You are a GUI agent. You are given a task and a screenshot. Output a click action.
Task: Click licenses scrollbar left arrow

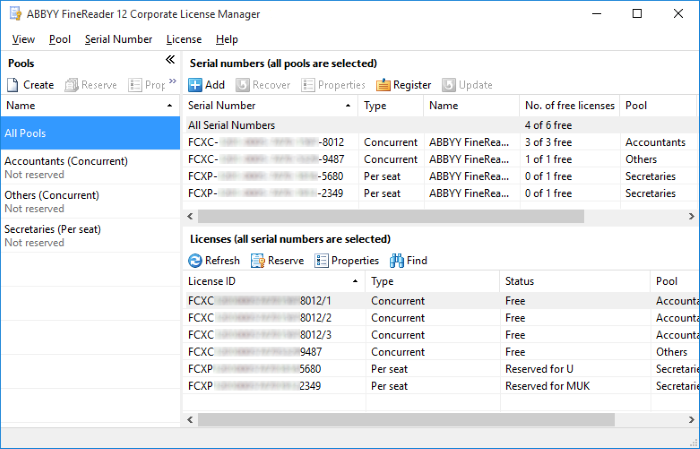click(x=190, y=420)
